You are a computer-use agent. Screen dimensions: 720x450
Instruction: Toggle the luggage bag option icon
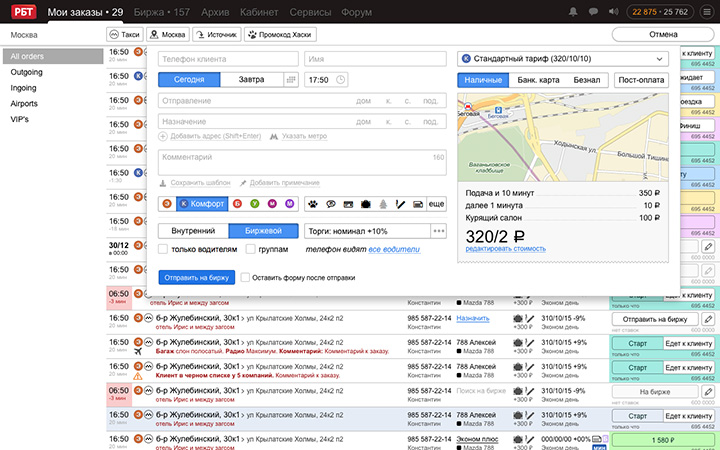[366, 204]
